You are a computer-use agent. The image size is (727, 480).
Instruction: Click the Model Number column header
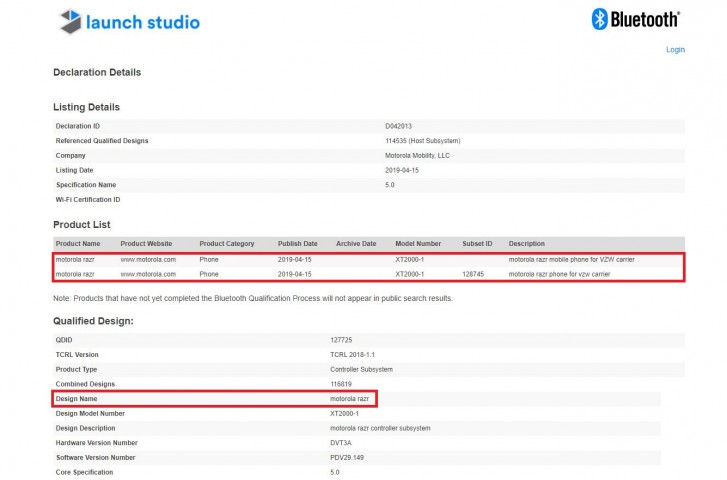coord(418,243)
